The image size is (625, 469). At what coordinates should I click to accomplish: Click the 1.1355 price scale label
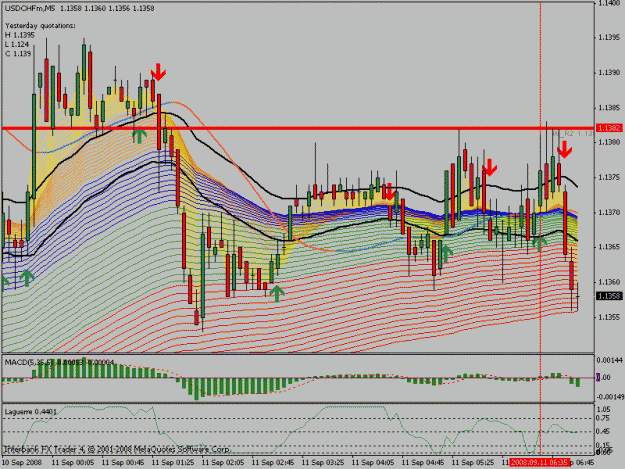(x=609, y=317)
